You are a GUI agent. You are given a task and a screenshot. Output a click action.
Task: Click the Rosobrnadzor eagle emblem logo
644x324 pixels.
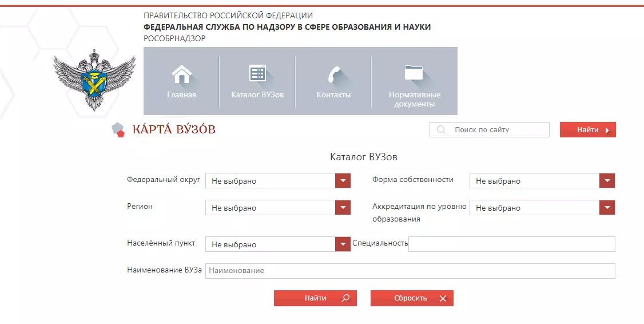pos(94,79)
